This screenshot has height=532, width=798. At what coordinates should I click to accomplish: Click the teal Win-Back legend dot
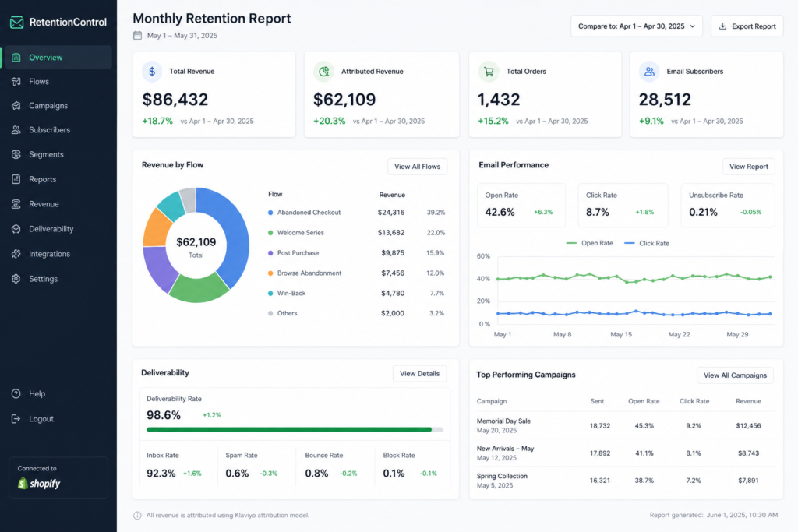tap(270, 293)
